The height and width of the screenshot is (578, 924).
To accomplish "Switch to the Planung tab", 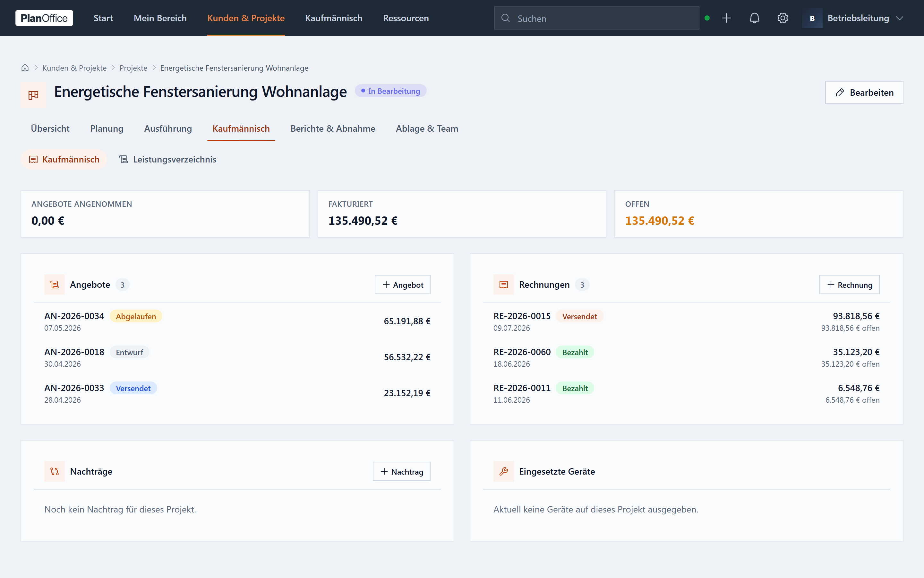I will [x=107, y=128].
